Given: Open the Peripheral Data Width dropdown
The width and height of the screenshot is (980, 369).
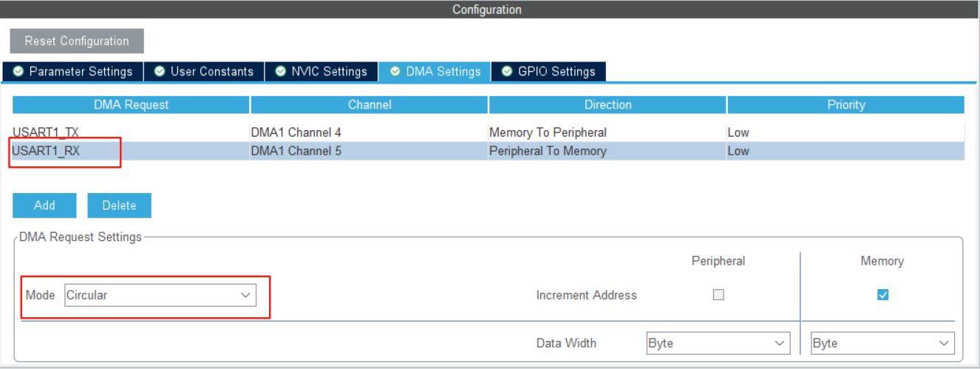Looking at the screenshot, I should click(718, 343).
